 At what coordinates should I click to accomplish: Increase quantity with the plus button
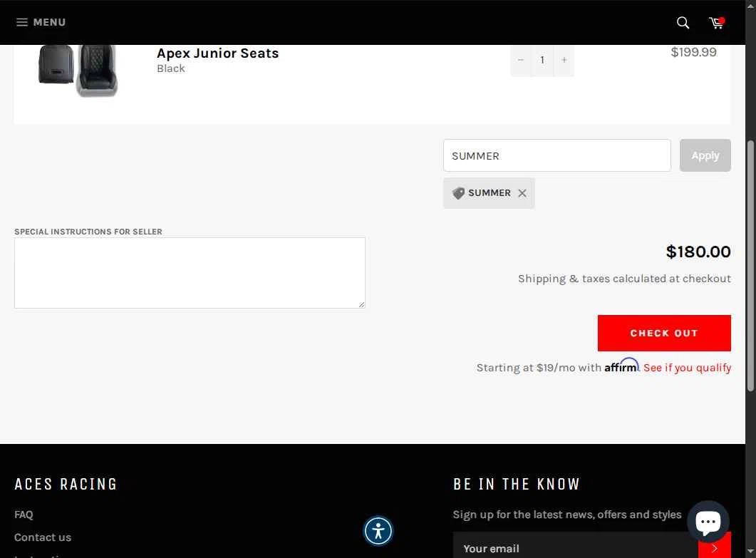pyautogui.click(x=564, y=61)
